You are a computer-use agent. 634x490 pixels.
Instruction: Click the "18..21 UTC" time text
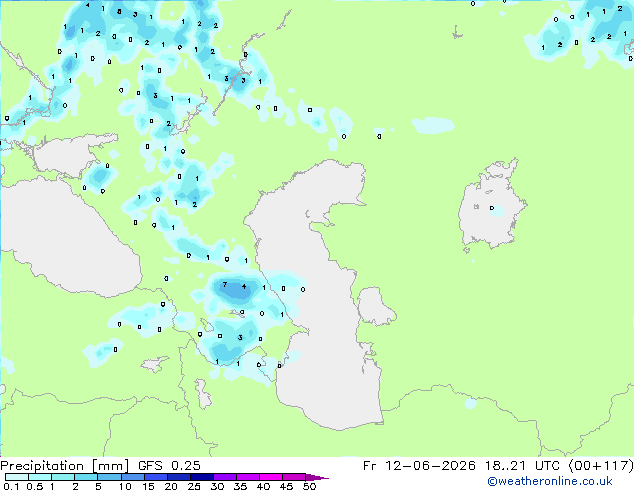point(522,466)
